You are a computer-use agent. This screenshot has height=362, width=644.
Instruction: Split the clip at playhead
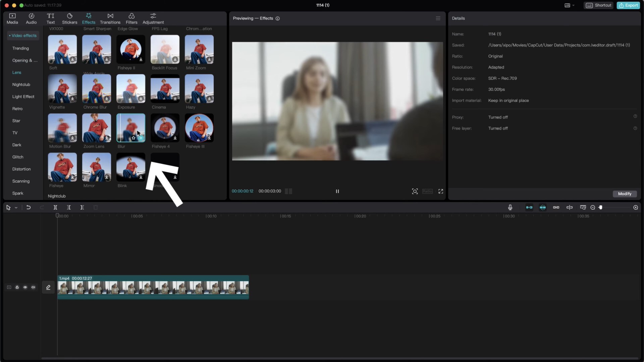(55, 208)
